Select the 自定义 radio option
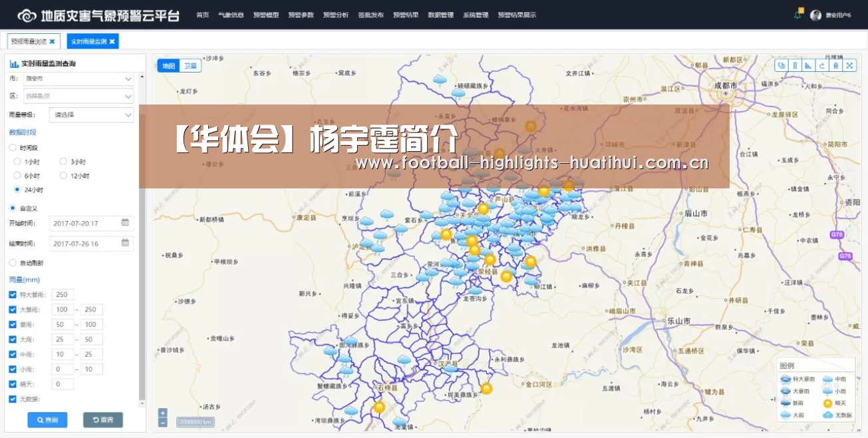 pyautogui.click(x=13, y=208)
